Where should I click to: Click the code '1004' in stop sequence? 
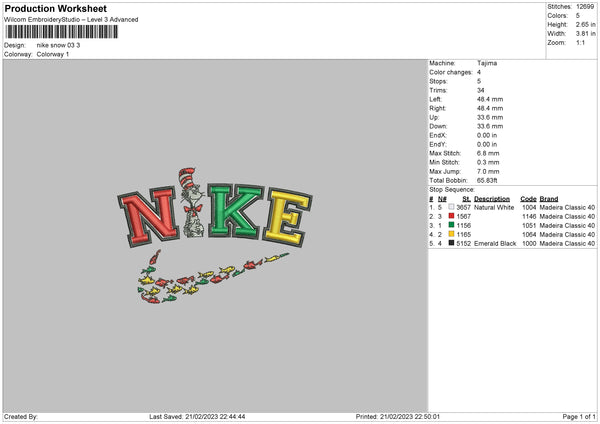529,207
